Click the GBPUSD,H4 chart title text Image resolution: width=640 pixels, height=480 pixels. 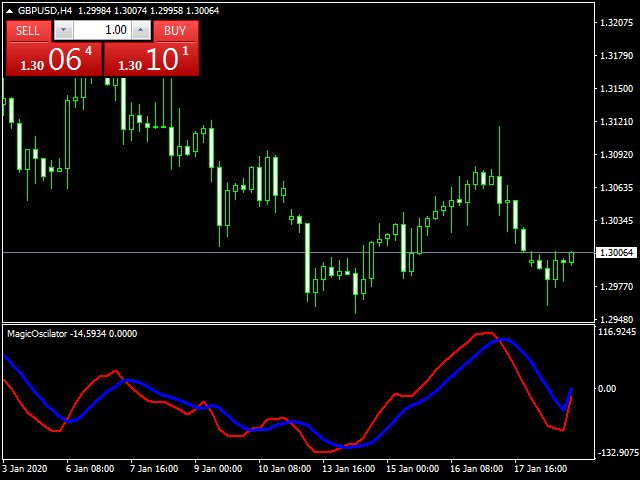tap(45, 11)
